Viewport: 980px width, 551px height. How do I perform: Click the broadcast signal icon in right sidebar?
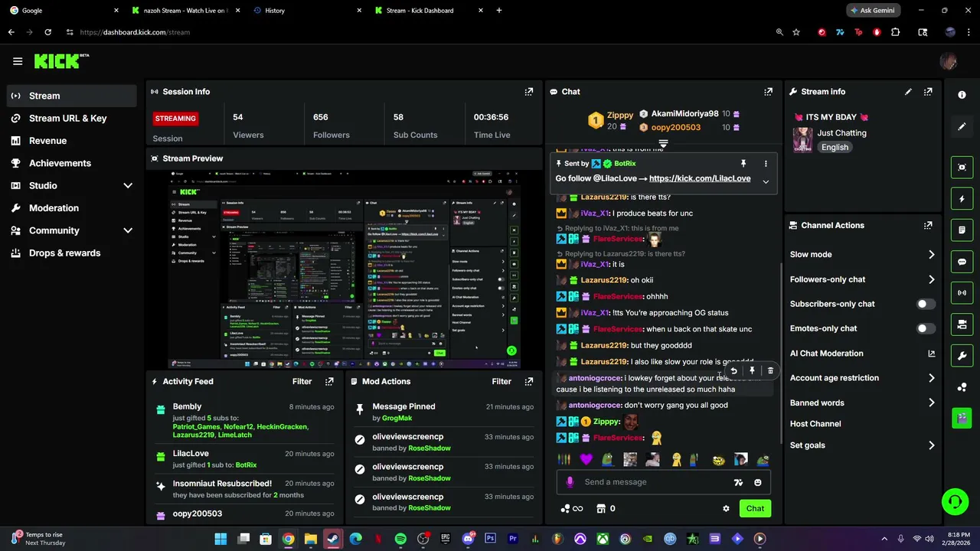962,293
